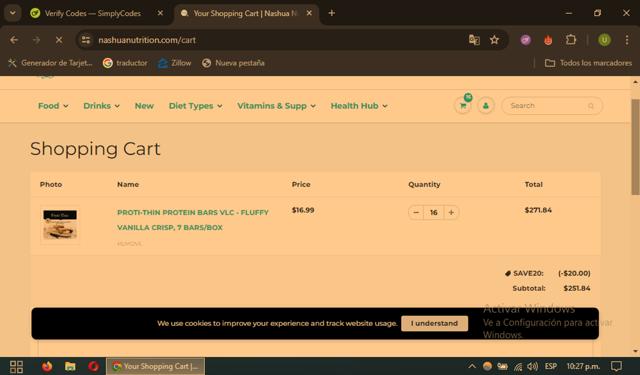Screen dimensions: 640x375
Task: Open the red flame extension icon
Action: point(548,40)
